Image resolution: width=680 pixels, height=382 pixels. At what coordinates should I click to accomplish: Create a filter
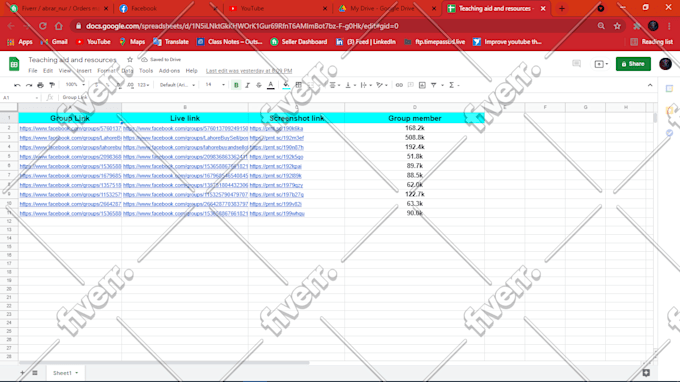pyautogui.click(x=434, y=85)
